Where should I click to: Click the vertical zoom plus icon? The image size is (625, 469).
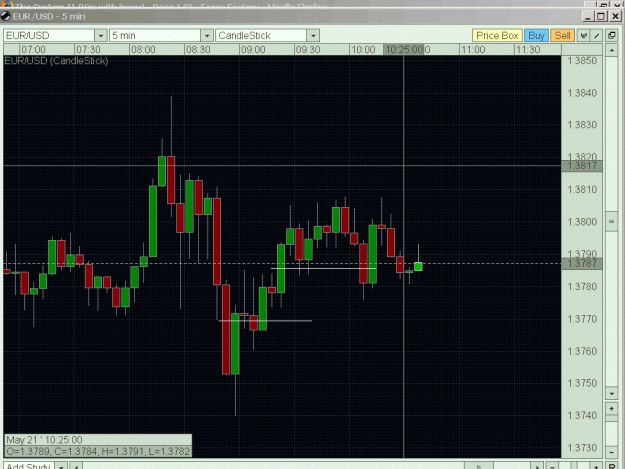click(x=611, y=409)
